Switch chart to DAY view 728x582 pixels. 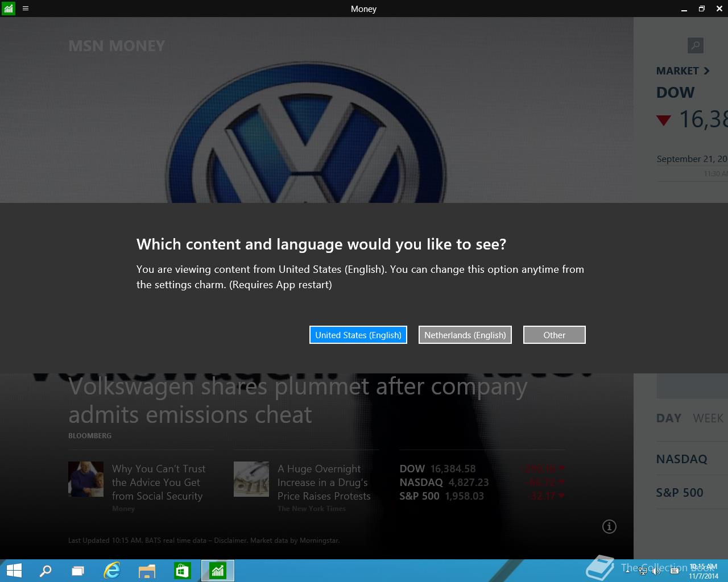(669, 418)
